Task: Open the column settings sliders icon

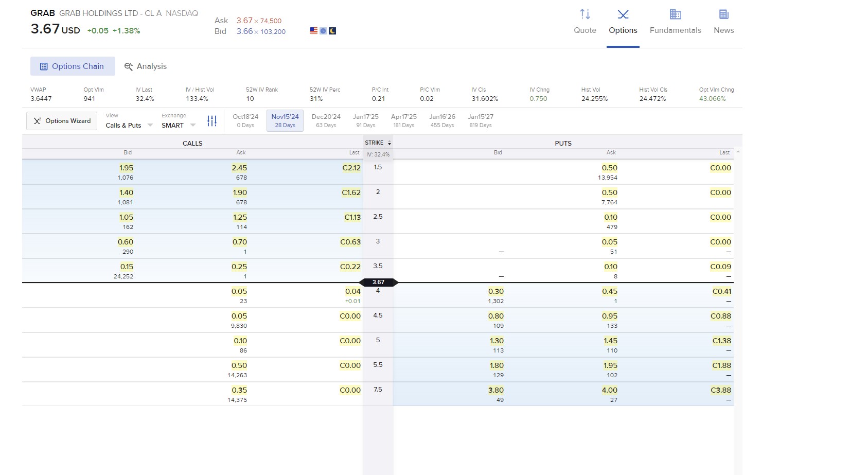Action: [x=212, y=121]
